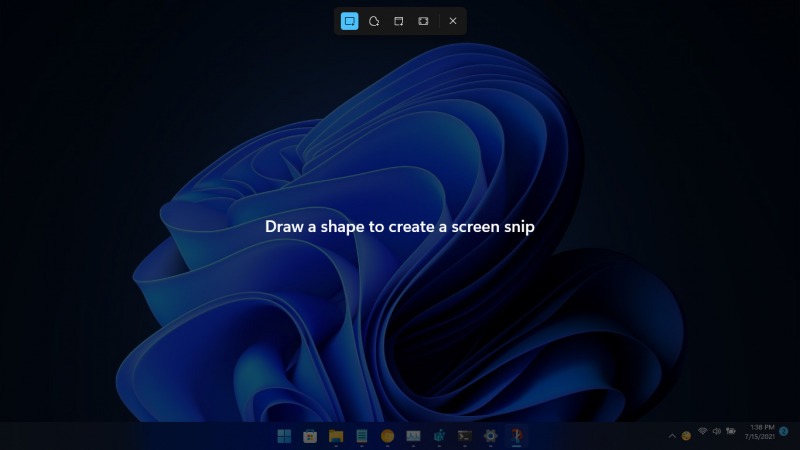Open the battery status tray icon
This screenshot has height=450, width=800.
(x=731, y=432)
